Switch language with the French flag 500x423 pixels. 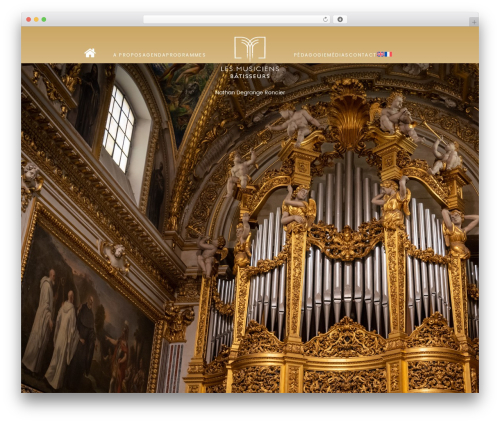tap(388, 54)
